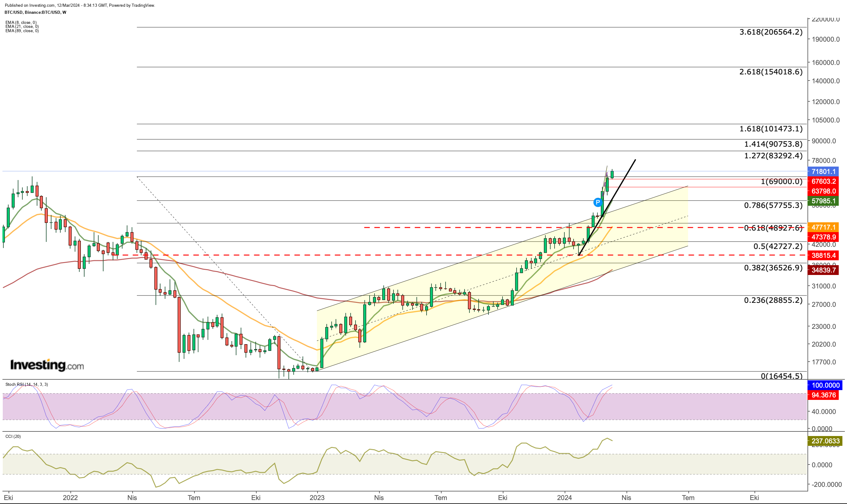Select the 23000.0 price axis label
The image size is (847, 504).
click(823, 326)
